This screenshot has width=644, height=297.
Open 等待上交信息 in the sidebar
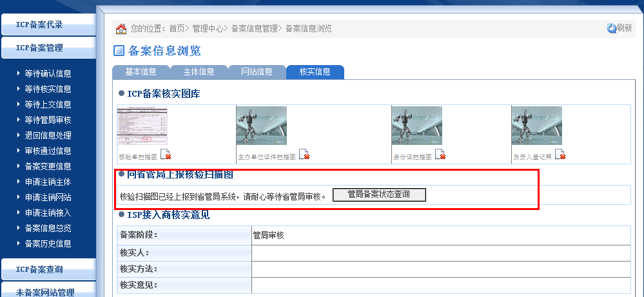(48, 104)
